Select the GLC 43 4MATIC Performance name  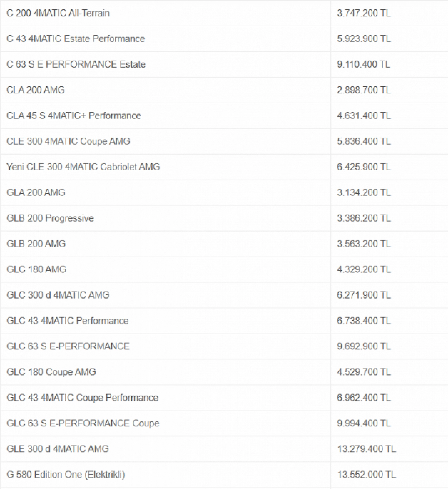[68, 320]
